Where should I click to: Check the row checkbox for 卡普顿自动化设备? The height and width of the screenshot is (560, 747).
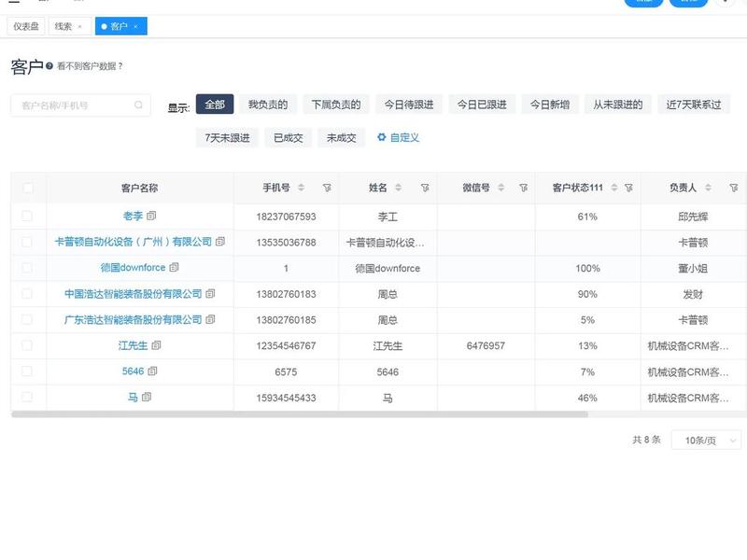click(27, 242)
